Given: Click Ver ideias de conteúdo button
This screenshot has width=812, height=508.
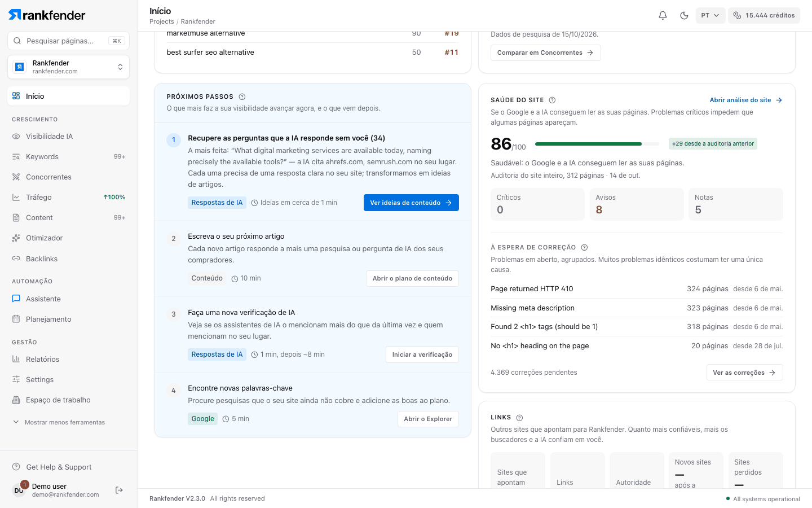Looking at the screenshot, I should point(411,203).
